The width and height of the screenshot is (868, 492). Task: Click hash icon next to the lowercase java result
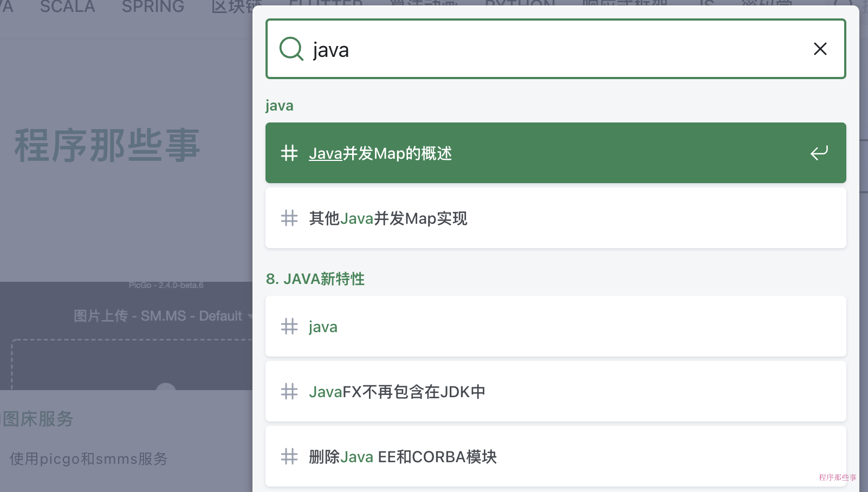[x=289, y=327]
